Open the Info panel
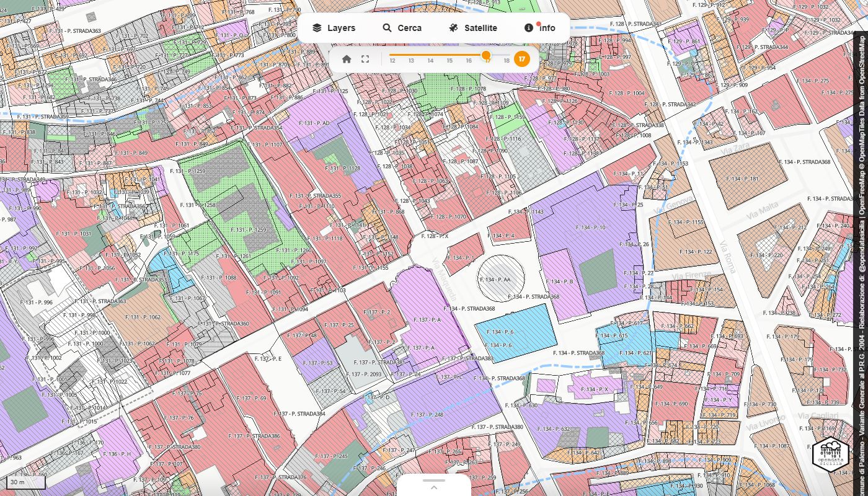This screenshot has height=496, width=868. coord(539,28)
